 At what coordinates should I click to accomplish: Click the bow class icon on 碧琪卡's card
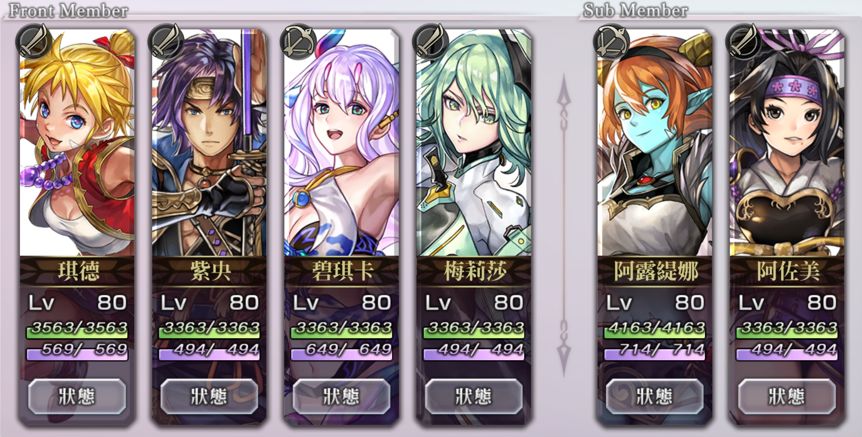(298, 41)
